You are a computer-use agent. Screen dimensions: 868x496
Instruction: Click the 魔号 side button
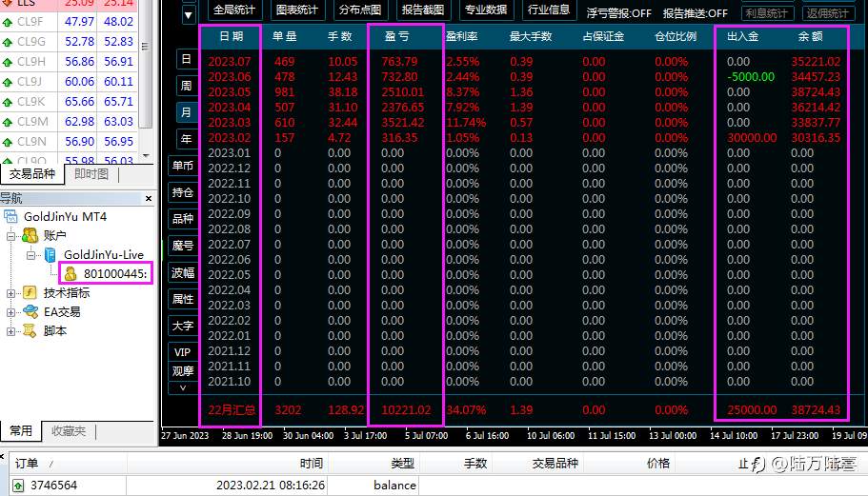point(183,246)
